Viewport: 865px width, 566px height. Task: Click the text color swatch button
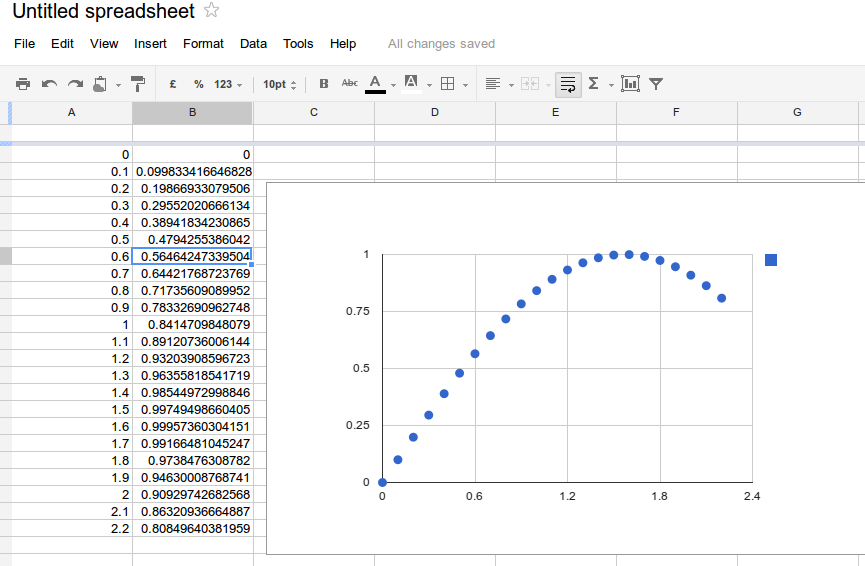375,84
